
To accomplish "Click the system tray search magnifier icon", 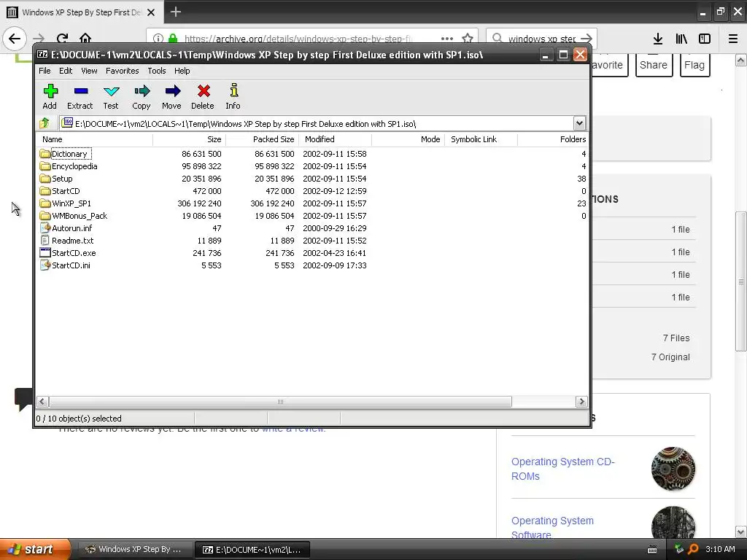I will (693, 549).
